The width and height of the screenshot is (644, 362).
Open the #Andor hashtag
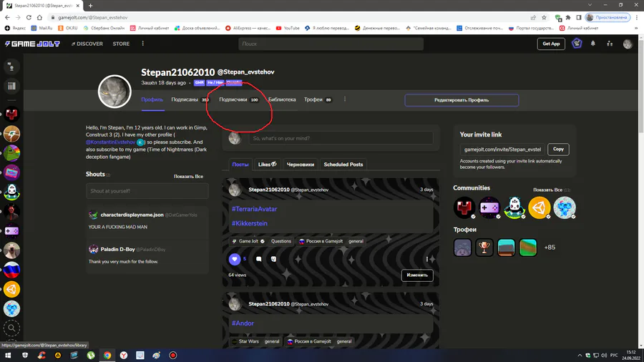(x=243, y=323)
